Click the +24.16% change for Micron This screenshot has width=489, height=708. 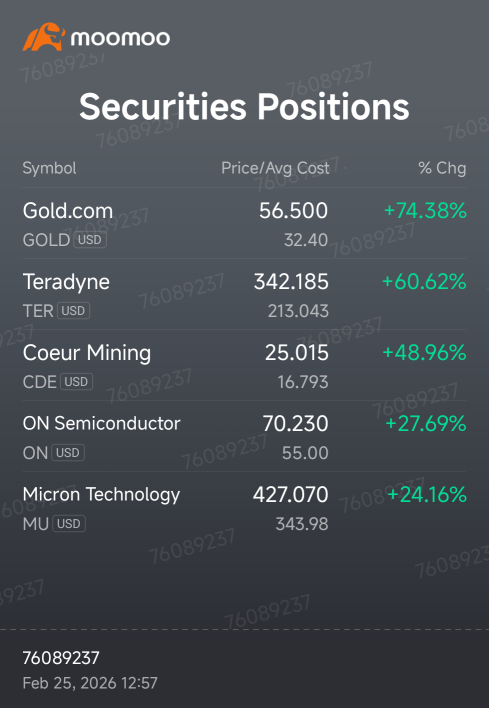(x=427, y=494)
